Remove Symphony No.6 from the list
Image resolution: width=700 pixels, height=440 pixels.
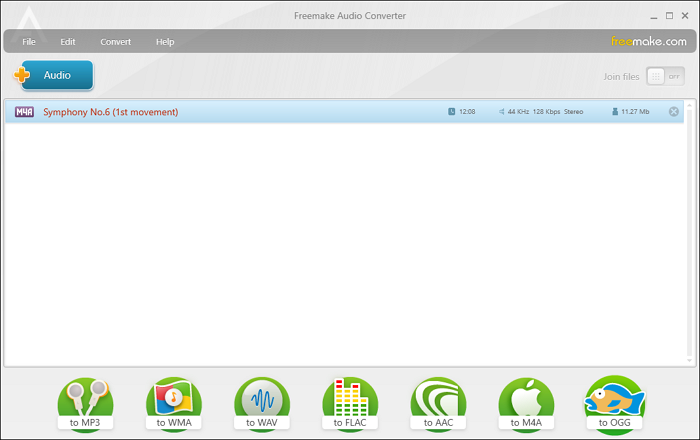click(673, 112)
